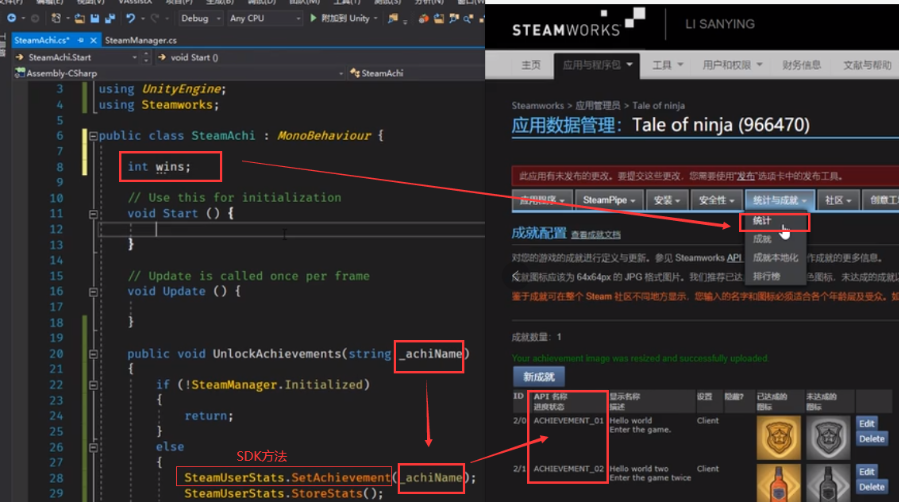899x502 pixels.
Task: Select 成就 from the dropdown menu
Action: pyautogui.click(x=762, y=240)
